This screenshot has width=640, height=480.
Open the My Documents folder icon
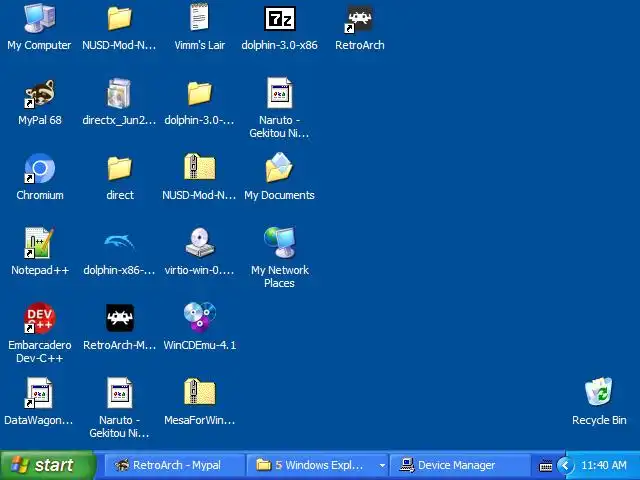279,167
